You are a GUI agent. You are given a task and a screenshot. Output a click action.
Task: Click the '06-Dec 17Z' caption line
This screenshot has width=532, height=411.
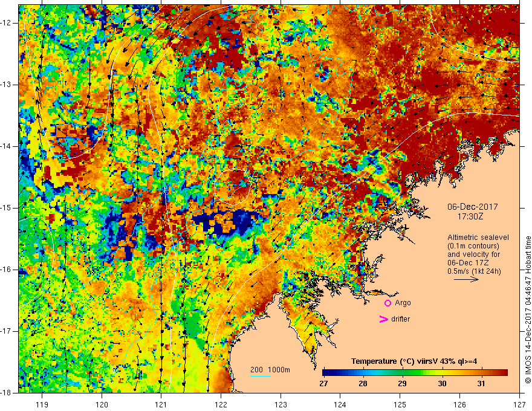[467, 263]
